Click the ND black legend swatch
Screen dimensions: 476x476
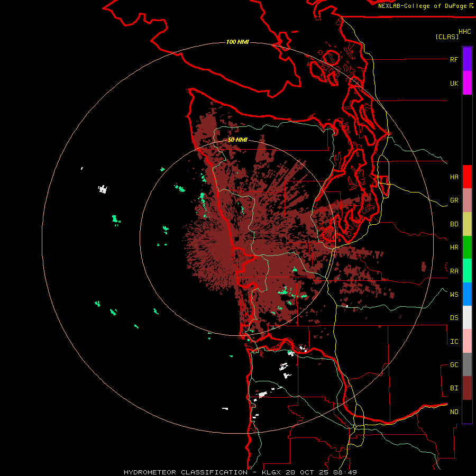pos(467,411)
